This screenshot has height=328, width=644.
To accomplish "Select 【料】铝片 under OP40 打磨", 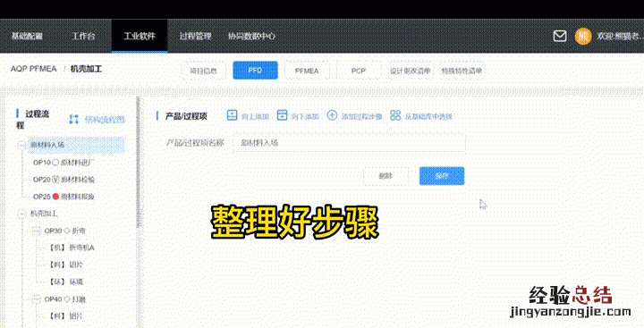I will (65, 316).
